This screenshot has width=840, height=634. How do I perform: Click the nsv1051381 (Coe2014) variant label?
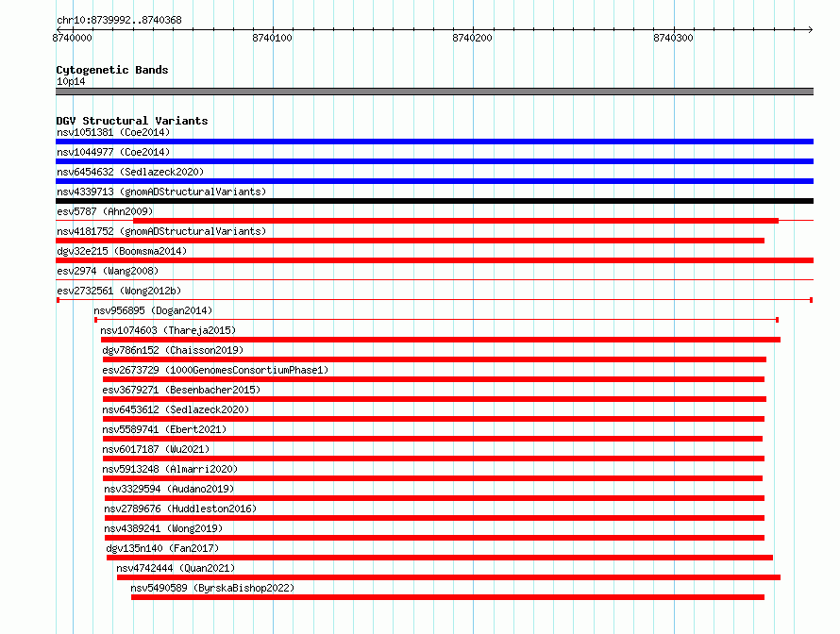pyautogui.click(x=113, y=132)
